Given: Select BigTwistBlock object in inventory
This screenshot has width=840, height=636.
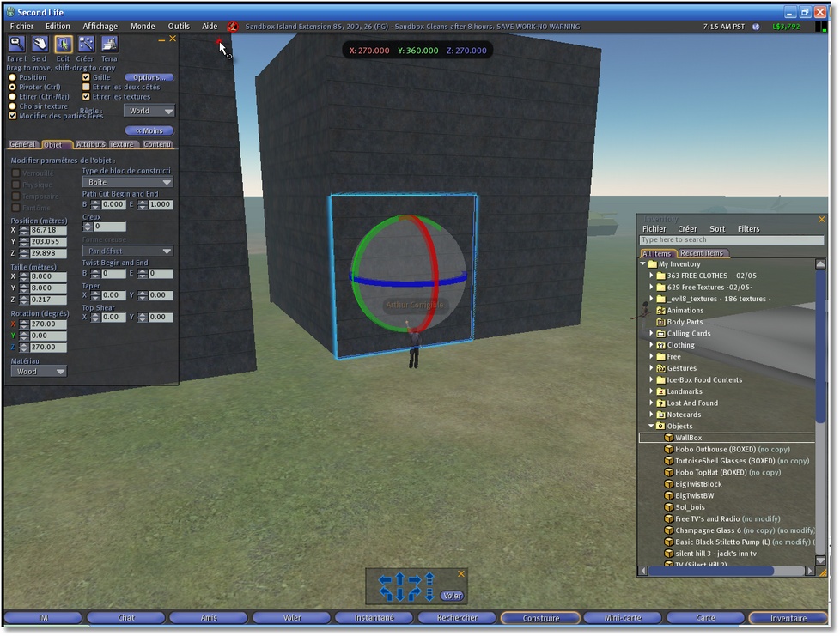Looking at the screenshot, I should [x=698, y=484].
